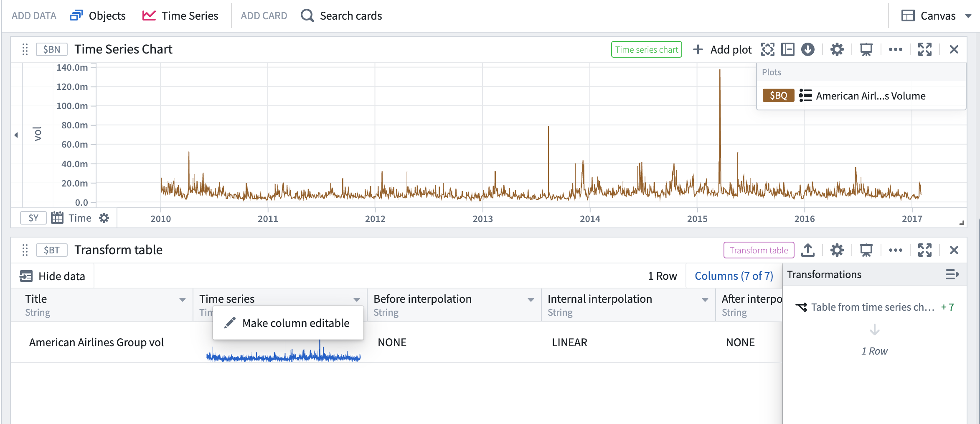Open the Time series column dropdown arrow

click(356, 299)
